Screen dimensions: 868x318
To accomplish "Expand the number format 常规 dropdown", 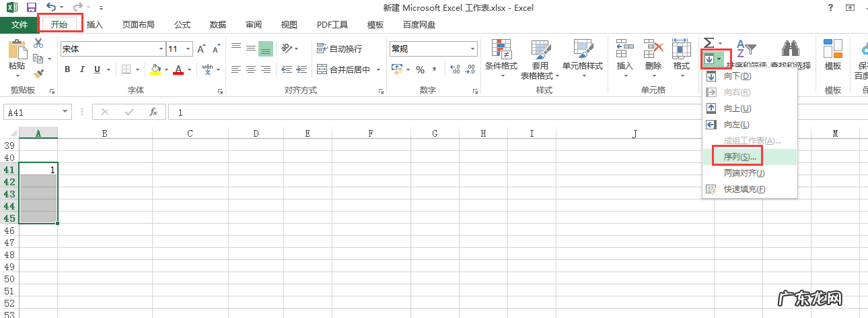I will pyautogui.click(x=473, y=49).
